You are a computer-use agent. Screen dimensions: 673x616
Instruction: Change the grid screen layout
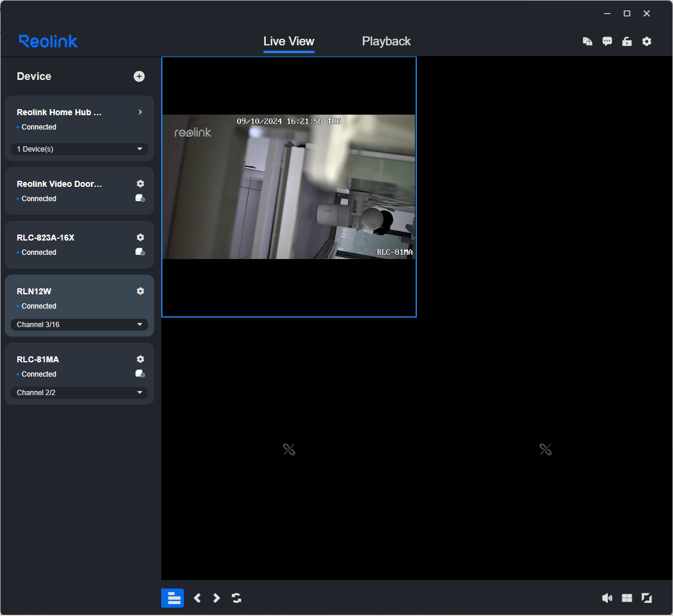pos(627,598)
